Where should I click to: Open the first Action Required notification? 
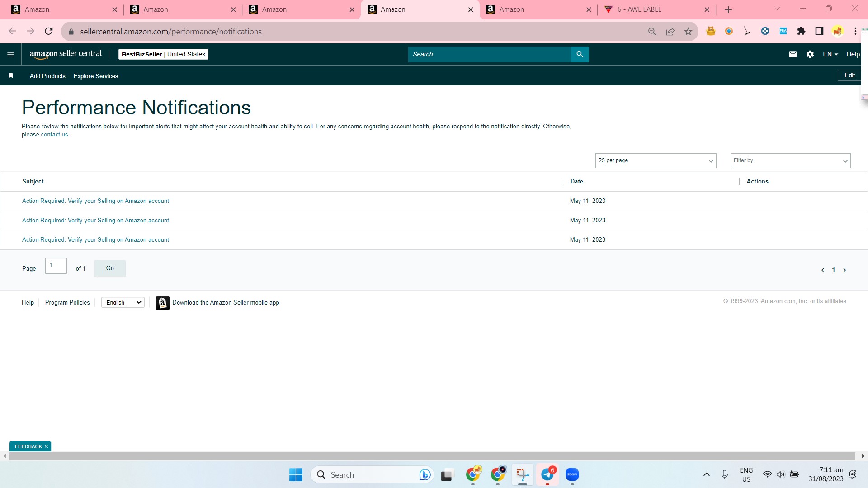(95, 201)
